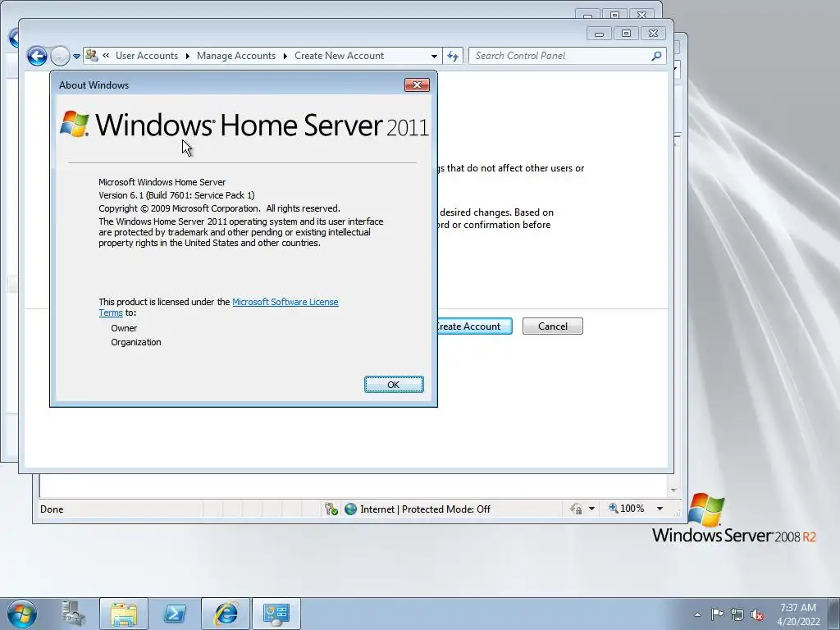Click Internet | Protected Mode: Off text
Image resolution: width=840 pixels, height=630 pixels.
[425, 509]
